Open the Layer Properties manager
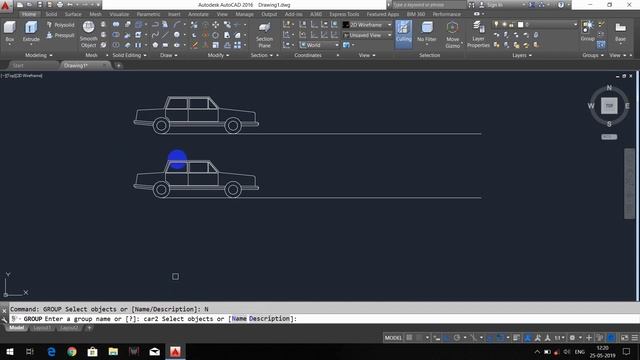Screen dimensions: 640x360 click(478, 35)
